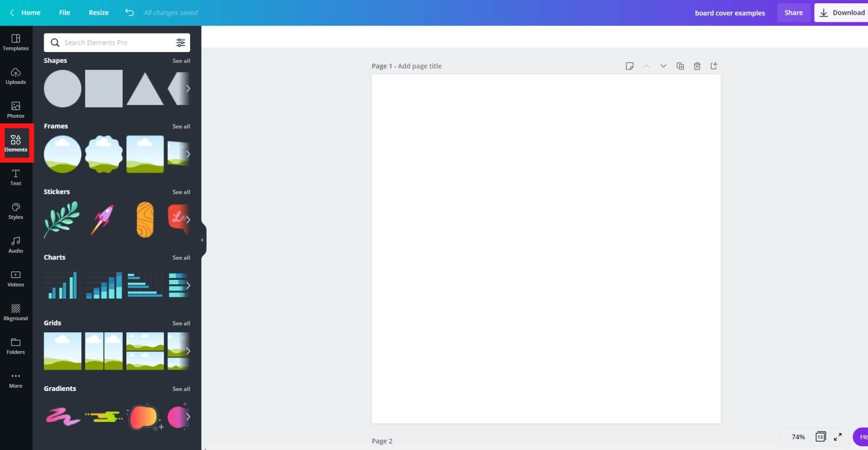
Task: Open grid view page count icon
Action: (821, 437)
